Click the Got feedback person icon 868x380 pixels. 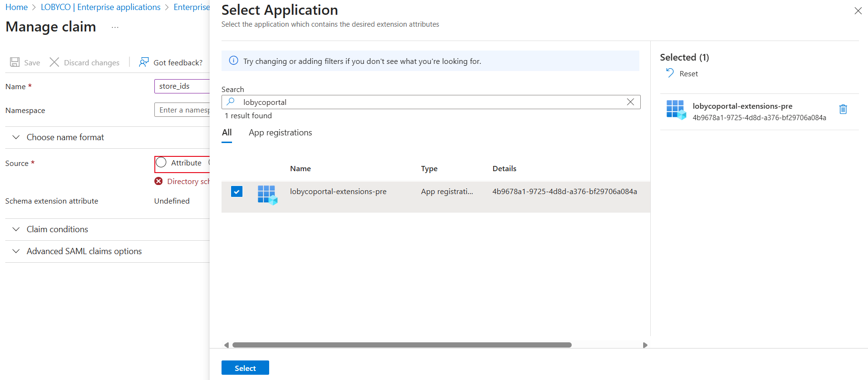click(x=144, y=62)
